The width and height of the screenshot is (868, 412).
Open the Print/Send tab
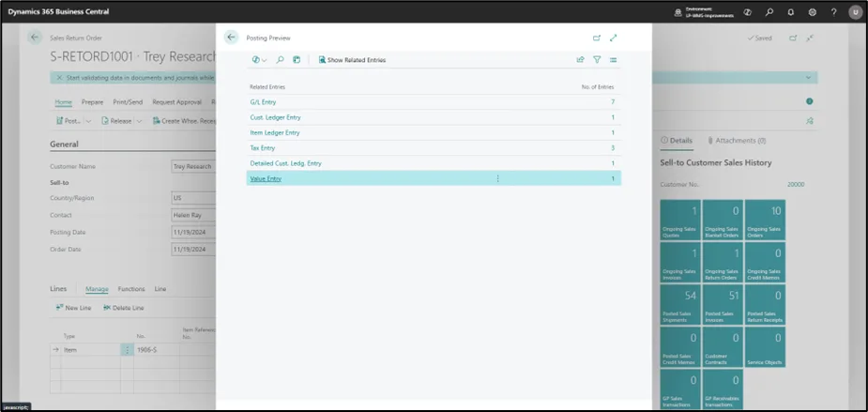128,102
